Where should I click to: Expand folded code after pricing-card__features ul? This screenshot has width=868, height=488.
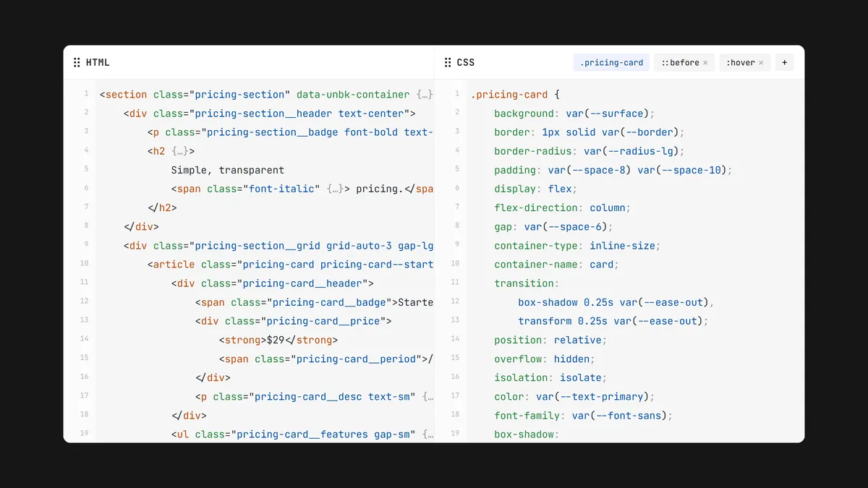[x=427, y=434]
